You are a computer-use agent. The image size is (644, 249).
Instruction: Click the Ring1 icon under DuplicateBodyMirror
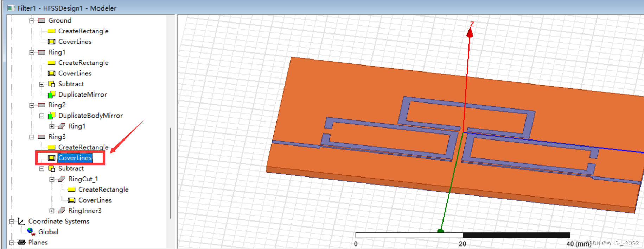pos(62,126)
